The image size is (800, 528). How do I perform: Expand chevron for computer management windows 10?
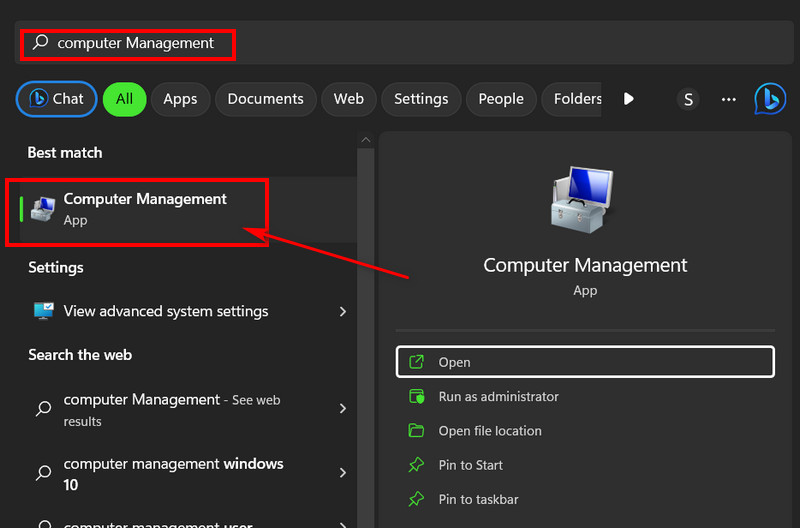click(343, 473)
